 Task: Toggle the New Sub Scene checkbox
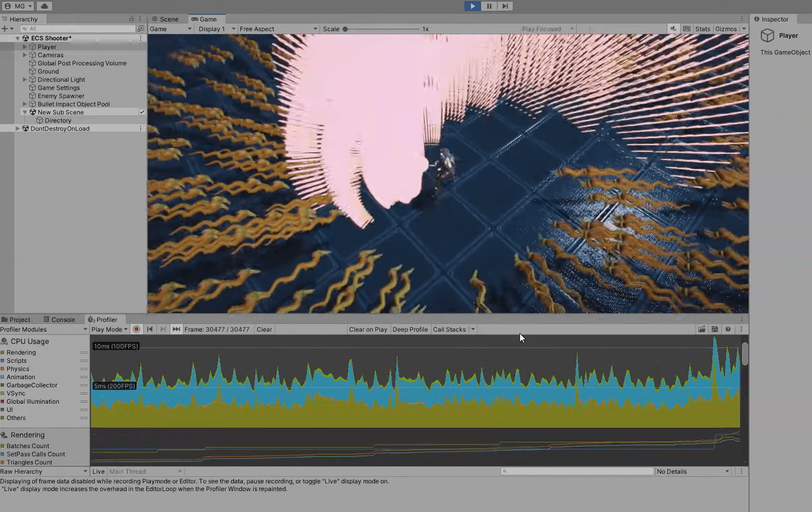click(x=142, y=112)
